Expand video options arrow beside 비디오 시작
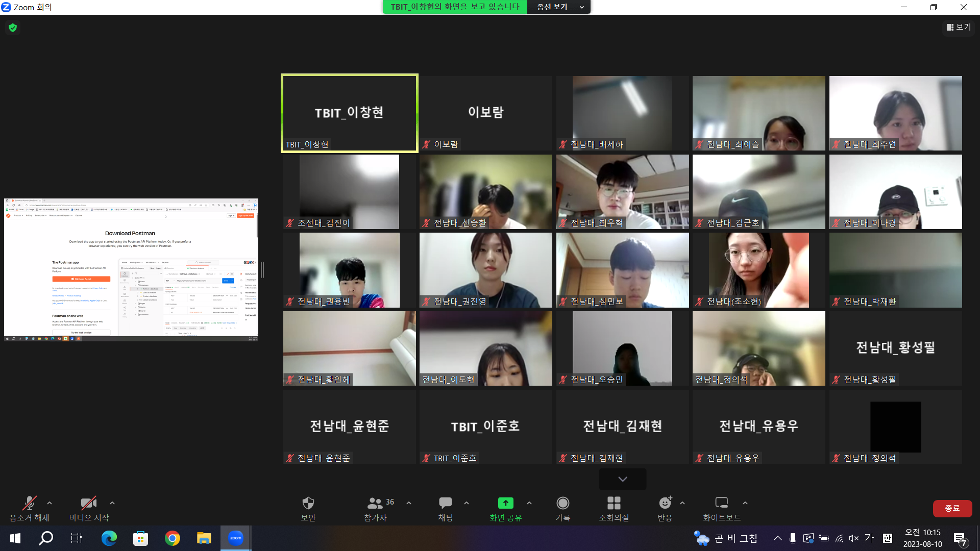980x551 pixels. pos(112,503)
